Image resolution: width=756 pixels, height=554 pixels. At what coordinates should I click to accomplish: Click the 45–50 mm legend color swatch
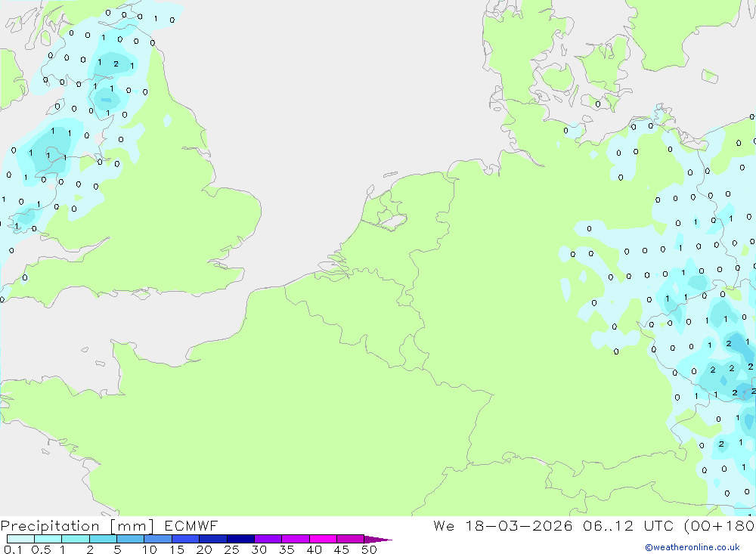point(351,539)
